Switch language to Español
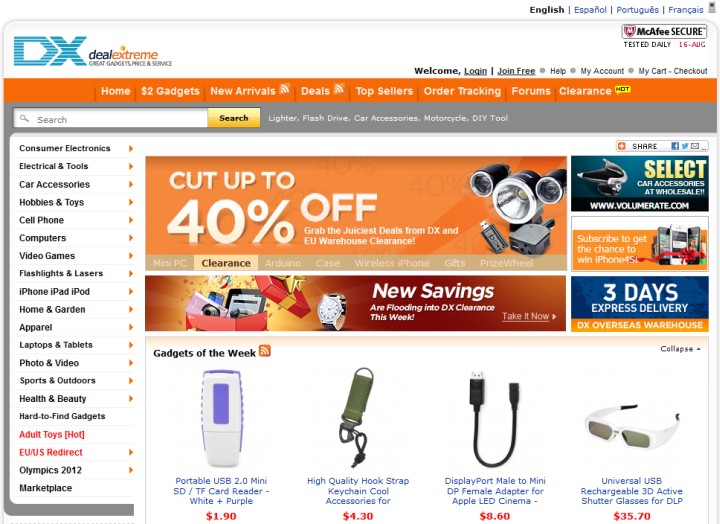The width and height of the screenshot is (720, 524). tap(590, 10)
